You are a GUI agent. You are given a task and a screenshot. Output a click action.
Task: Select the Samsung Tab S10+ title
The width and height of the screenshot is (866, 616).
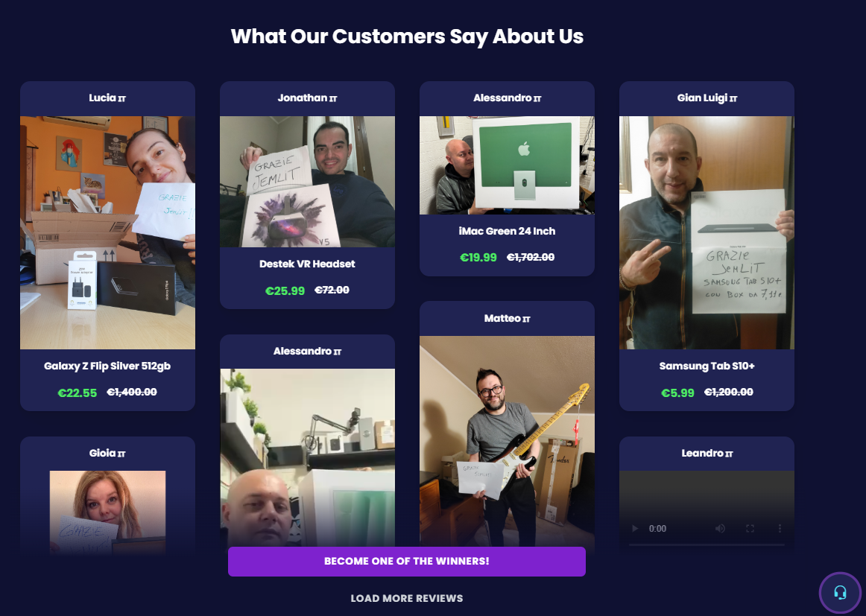coord(707,366)
